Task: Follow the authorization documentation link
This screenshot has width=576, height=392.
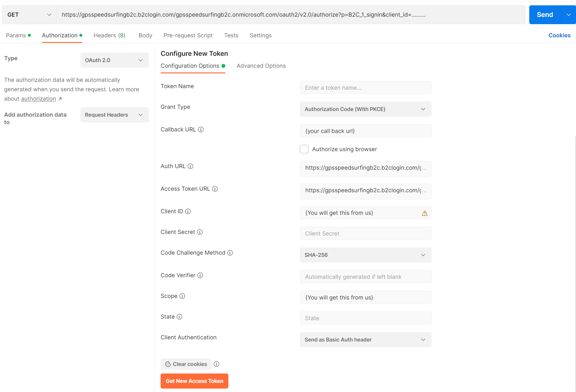Action: pos(38,98)
